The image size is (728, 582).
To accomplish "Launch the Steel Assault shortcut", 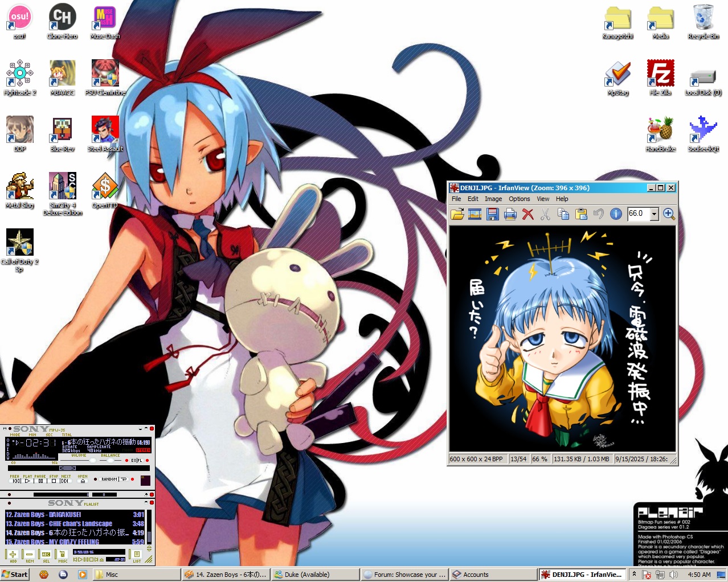I will click(x=105, y=134).
